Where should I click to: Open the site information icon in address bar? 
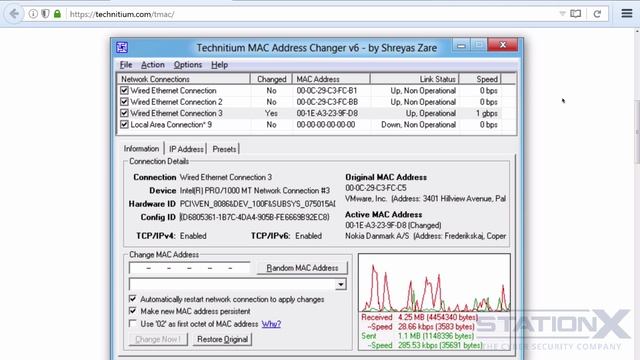[x=33, y=14]
